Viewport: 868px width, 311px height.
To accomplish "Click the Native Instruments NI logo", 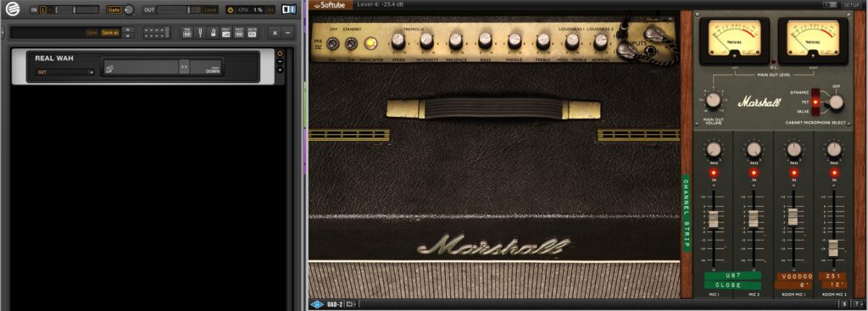I will [288, 9].
